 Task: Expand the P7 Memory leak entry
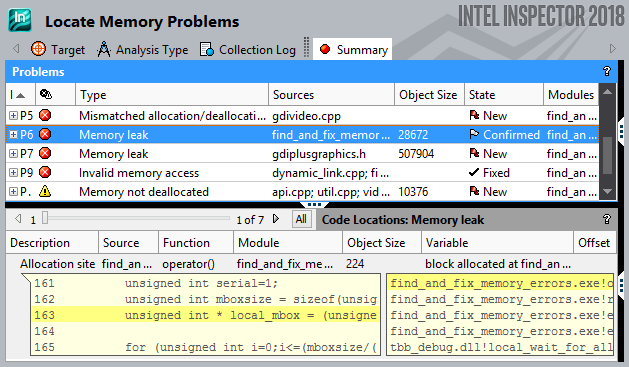(13, 154)
